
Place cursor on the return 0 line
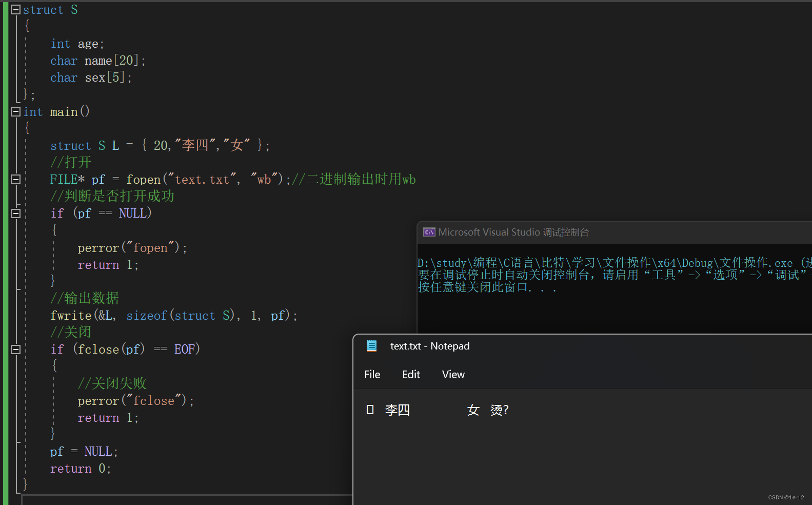coord(80,469)
